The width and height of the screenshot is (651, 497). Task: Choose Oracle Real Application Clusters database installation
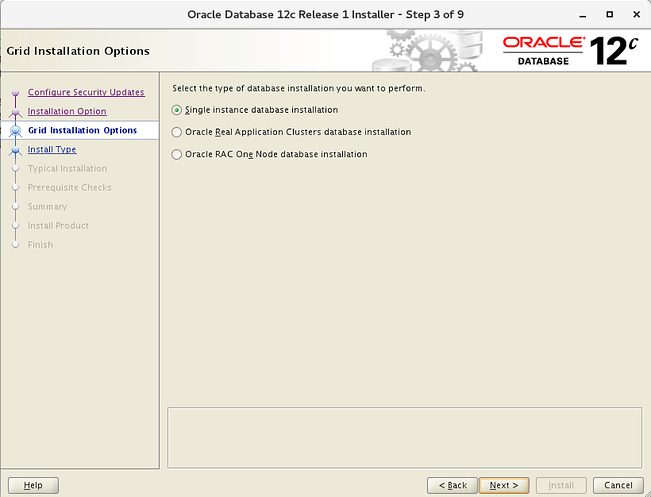click(177, 132)
